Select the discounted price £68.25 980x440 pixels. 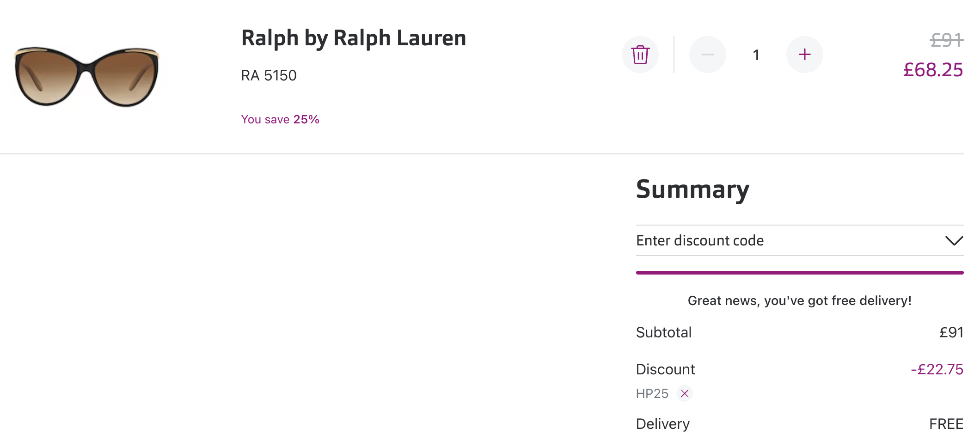tap(933, 70)
